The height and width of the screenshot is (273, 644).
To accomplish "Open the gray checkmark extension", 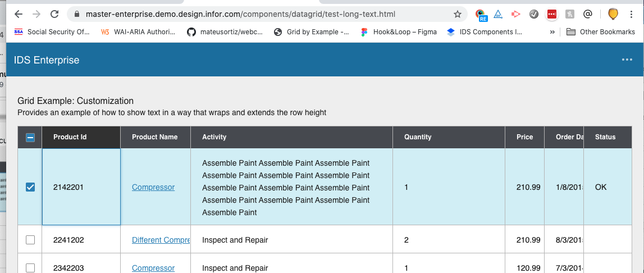I will (x=534, y=14).
